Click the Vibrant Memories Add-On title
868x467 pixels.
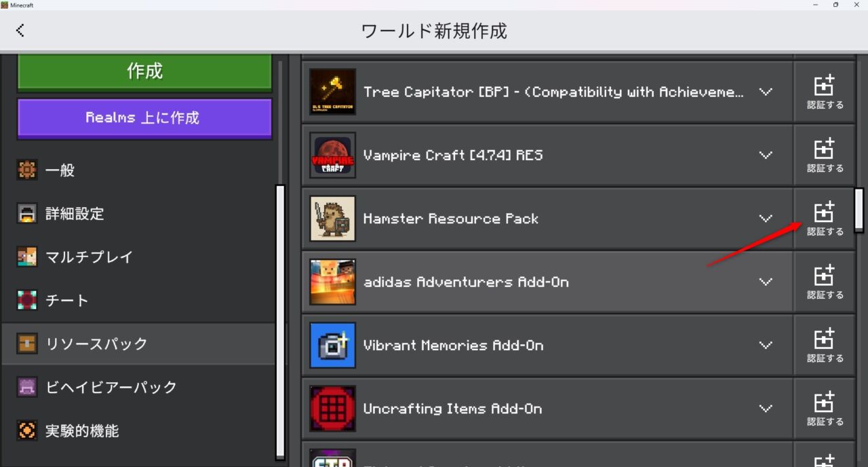(454, 345)
